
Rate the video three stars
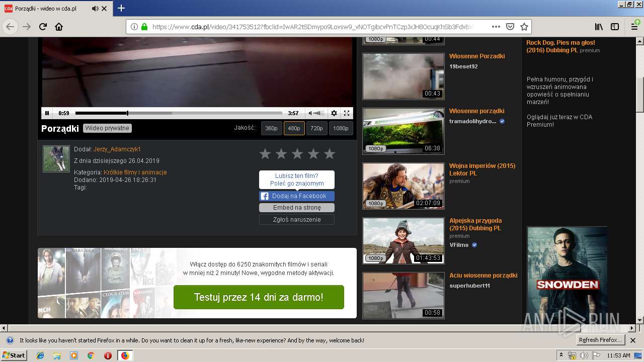point(297,154)
